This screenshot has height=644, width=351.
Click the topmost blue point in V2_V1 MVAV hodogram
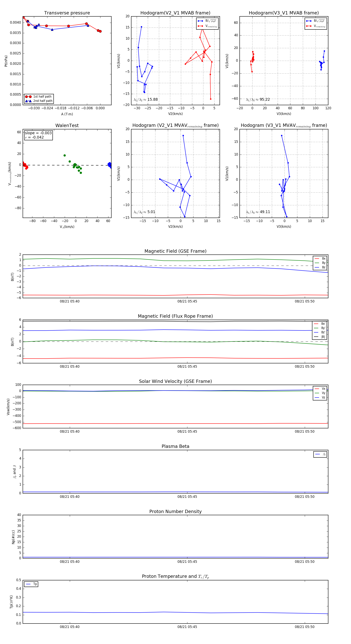click(x=183, y=136)
